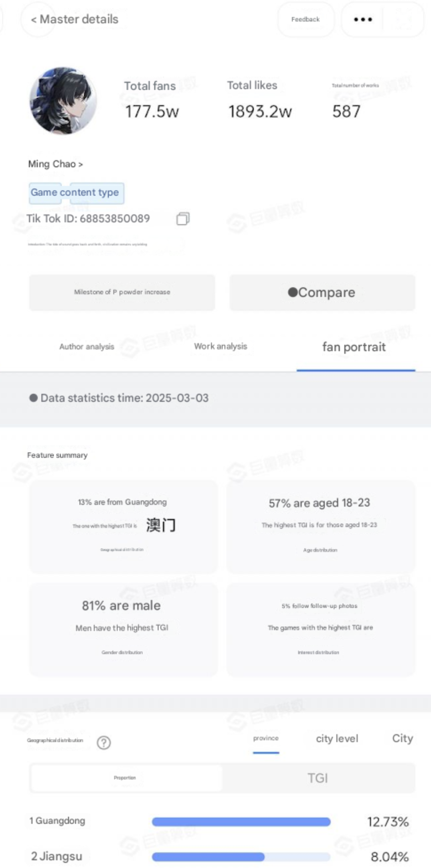Viewport: 431px width, 868px height.
Task: Click the Guangdong proportion bar
Action: (x=241, y=821)
